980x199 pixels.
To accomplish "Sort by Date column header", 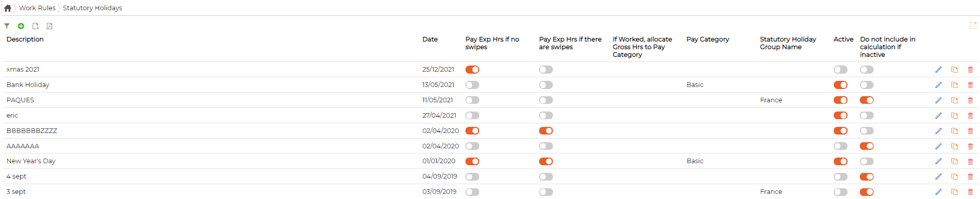I will (x=430, y=39).
